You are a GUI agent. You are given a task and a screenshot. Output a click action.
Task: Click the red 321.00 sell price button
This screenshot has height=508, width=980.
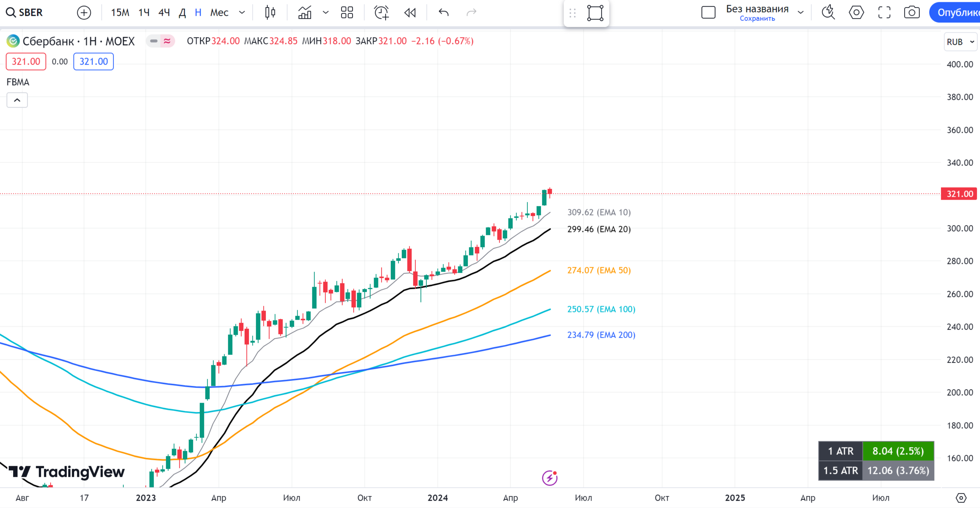pyautogui.click(x=26, y=62)
